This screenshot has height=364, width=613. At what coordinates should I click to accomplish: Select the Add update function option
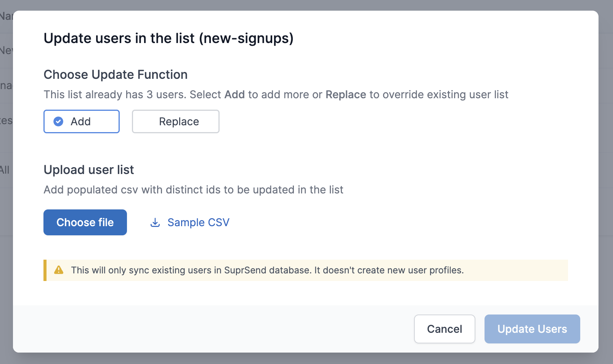tap(81, 121)
